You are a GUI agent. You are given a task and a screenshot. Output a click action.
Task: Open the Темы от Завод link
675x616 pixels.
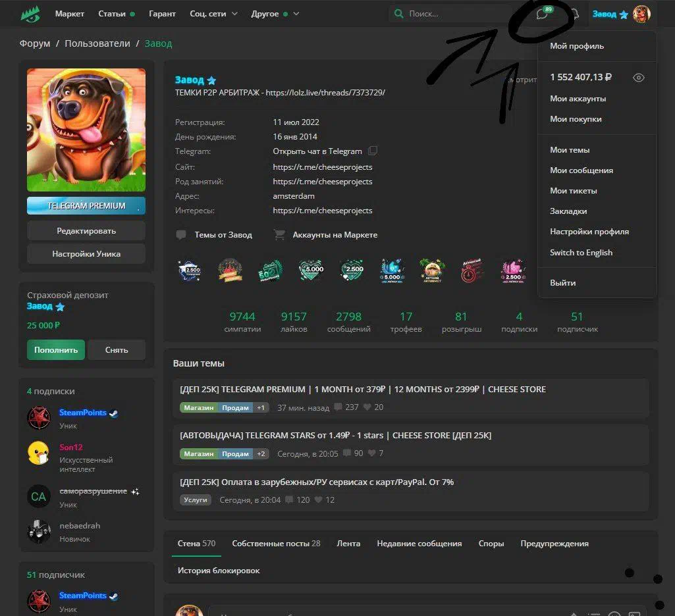click(x=223, y=235)
